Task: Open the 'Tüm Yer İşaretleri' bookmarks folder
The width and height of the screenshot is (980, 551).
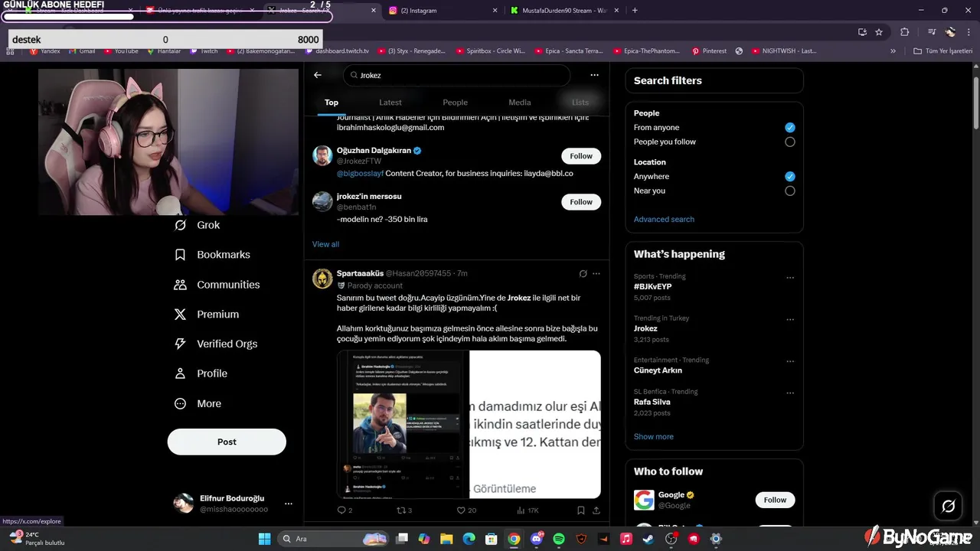Action: point(942,51)
